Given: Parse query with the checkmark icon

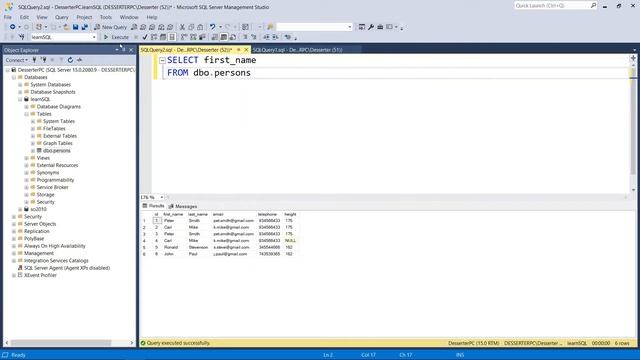Looking at the screenshot, I should (x=145, y=37).
